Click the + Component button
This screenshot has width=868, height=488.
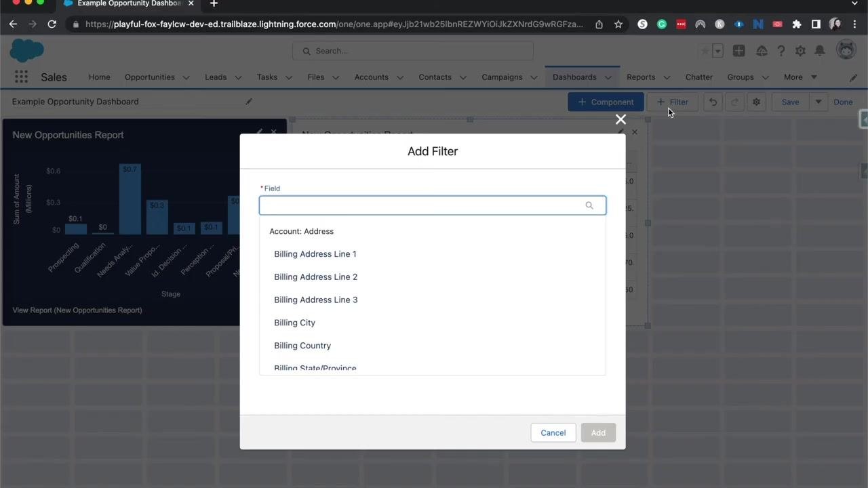pyautogui.click(x=606, y=102)
